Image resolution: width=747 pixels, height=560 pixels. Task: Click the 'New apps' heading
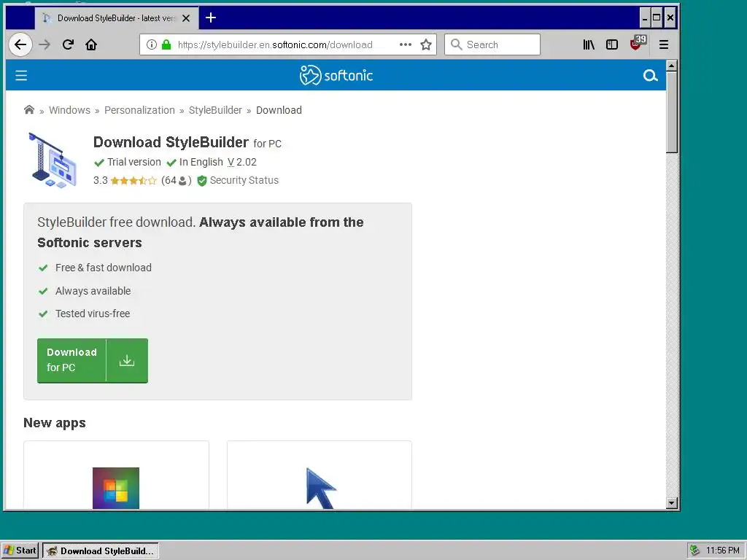54,423
